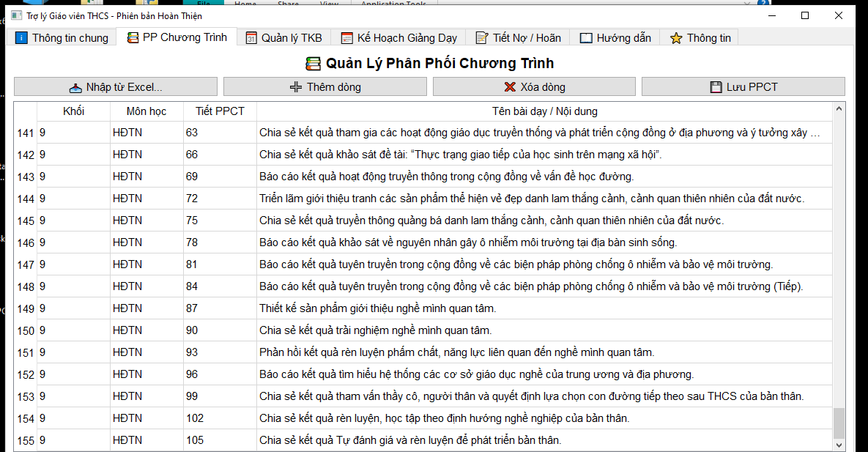Click the Thông tin chung tab icon

pyautogui.click(x=21, y=38)
